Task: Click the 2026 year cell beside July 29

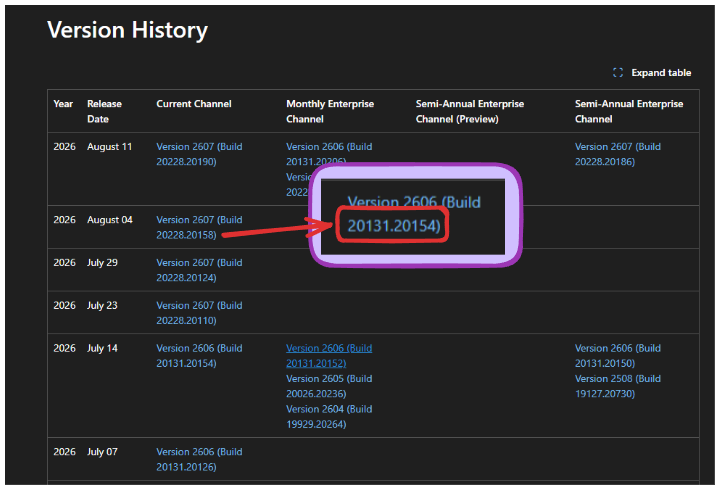Action: click(x=64, y=263)
